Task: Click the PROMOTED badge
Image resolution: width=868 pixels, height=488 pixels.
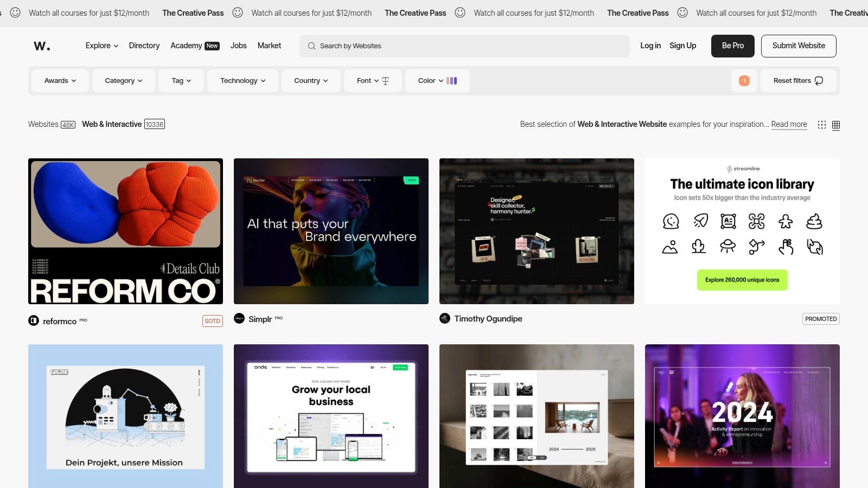Action: click(821, 319)
